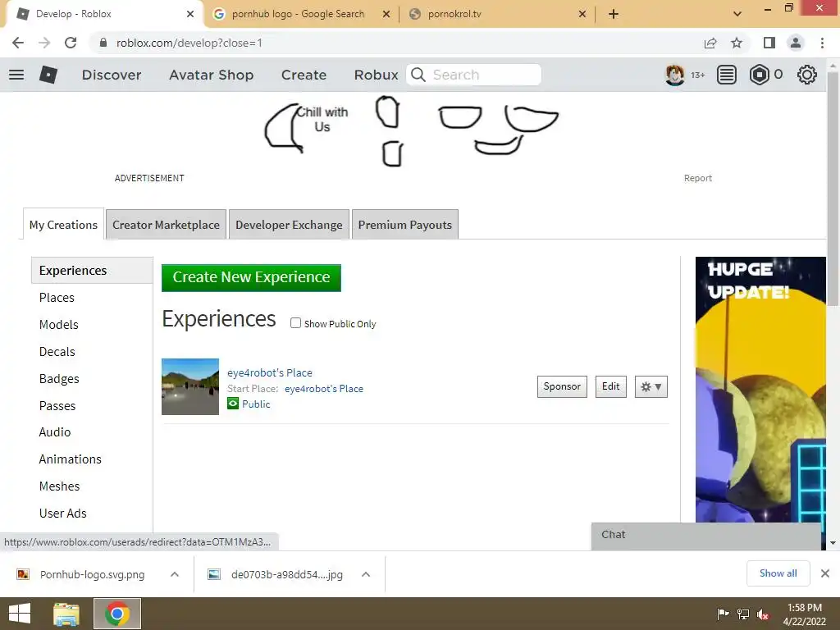Open the Chat panel header
This screenshot has height=630, width=840.
pos(706,535)
